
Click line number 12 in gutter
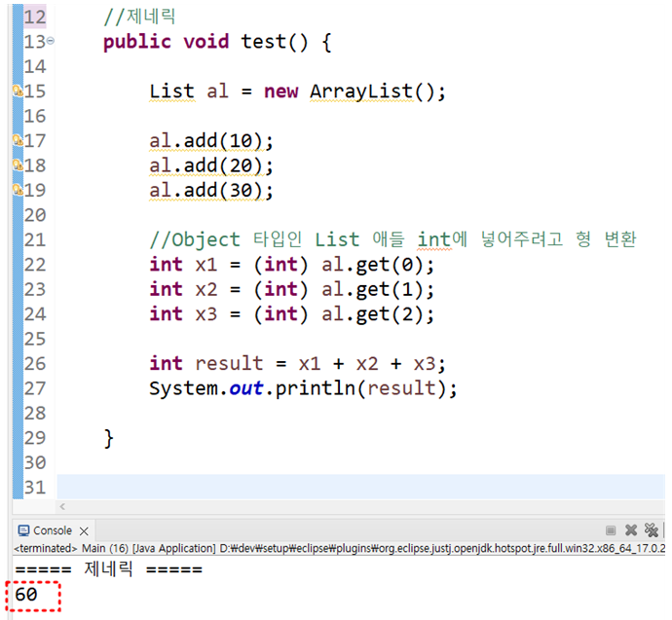click(x=35, y=18)
